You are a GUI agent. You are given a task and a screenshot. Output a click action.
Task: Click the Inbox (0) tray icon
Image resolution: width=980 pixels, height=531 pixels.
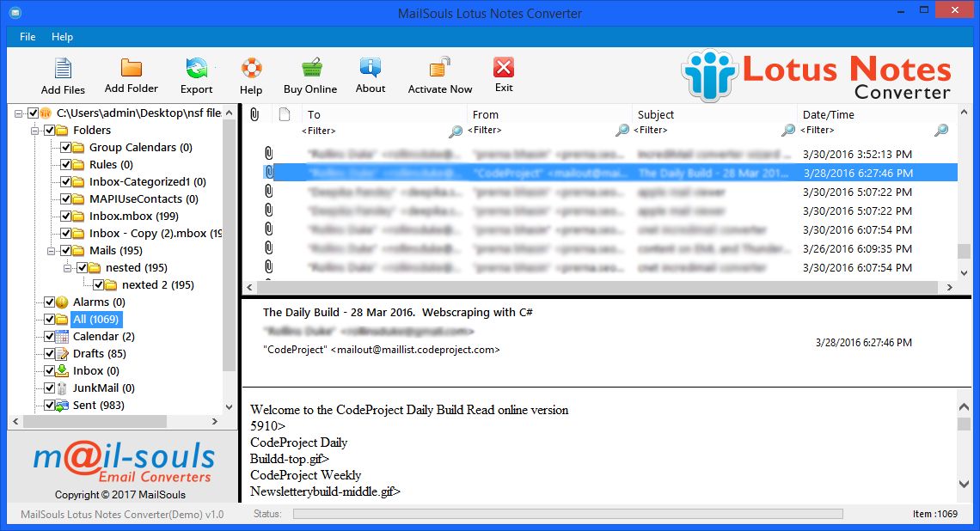(x=62, y=370)
